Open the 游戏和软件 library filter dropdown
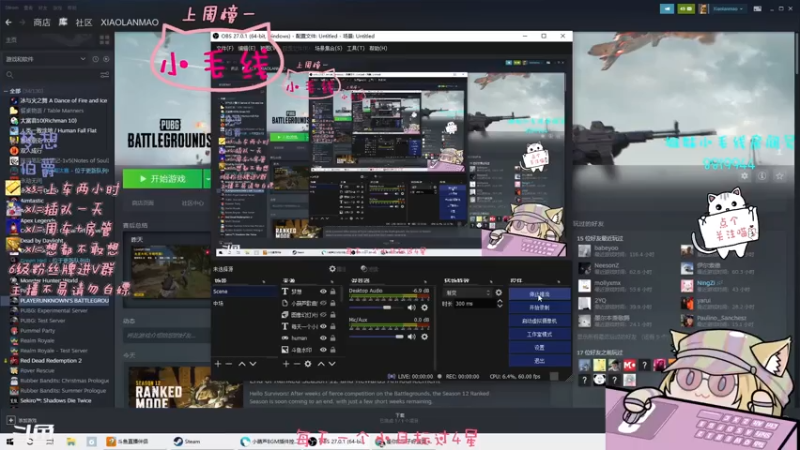The height and width of the screenshot is (450, 800). [45, 59]
